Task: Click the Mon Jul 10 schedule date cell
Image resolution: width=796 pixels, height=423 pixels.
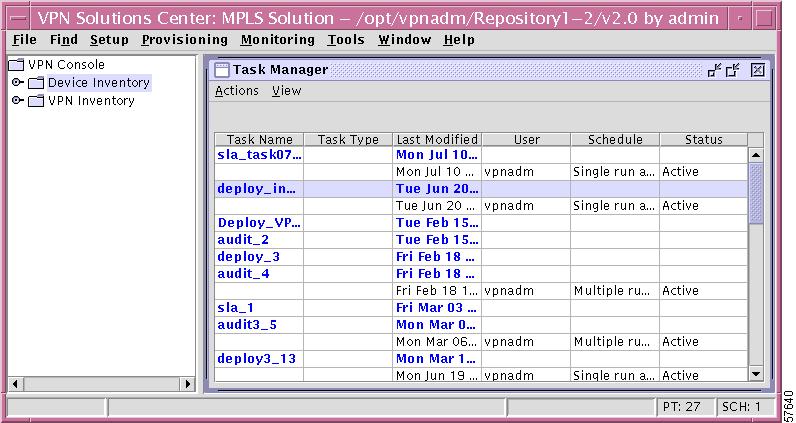Action: (x=437, y=172)
